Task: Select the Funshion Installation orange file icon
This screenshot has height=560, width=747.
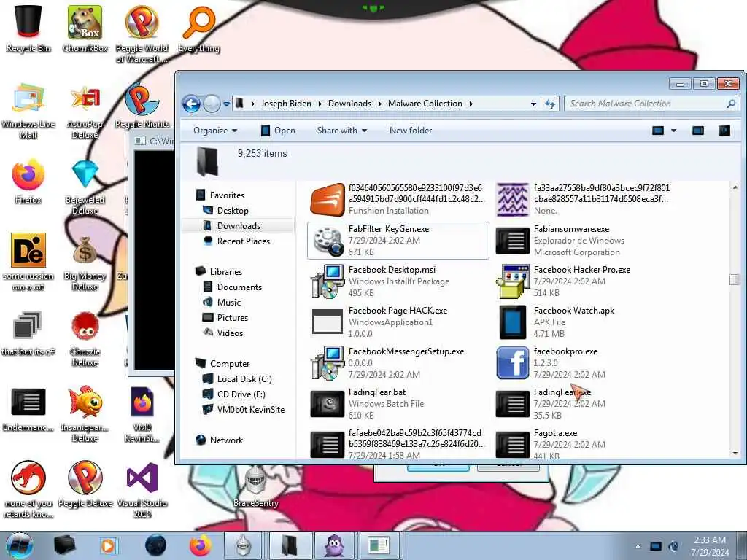Action: (x=328, y=200)
